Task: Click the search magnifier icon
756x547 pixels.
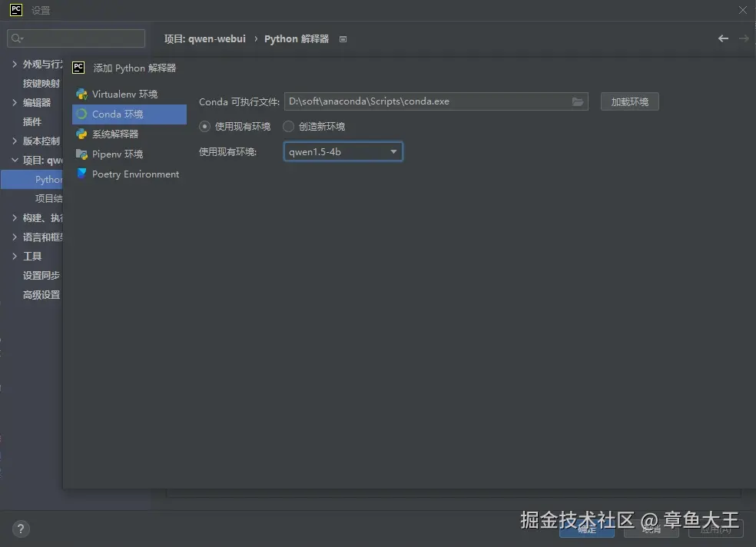Action: coord(17,38)
